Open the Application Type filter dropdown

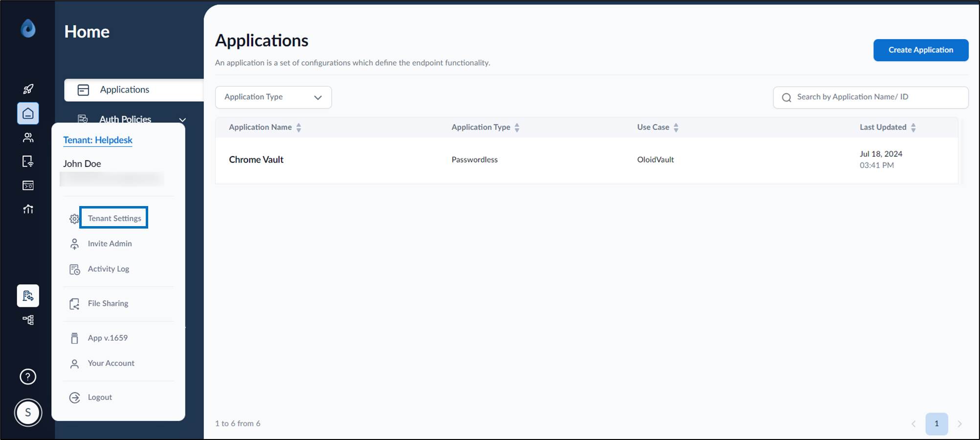273,97
